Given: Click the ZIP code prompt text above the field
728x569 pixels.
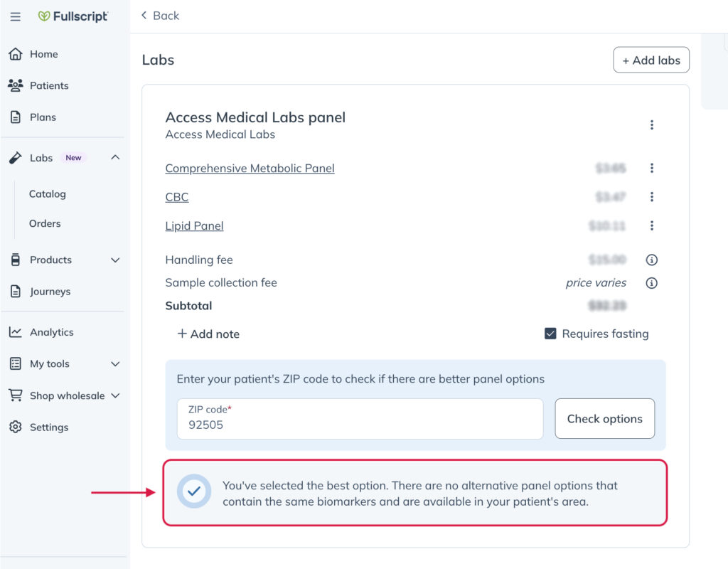Looking at the screenshot, I should tap(360, 379).
